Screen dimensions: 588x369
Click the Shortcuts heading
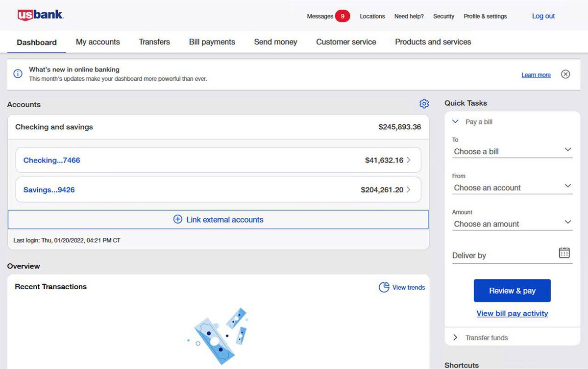coord(462,365)
